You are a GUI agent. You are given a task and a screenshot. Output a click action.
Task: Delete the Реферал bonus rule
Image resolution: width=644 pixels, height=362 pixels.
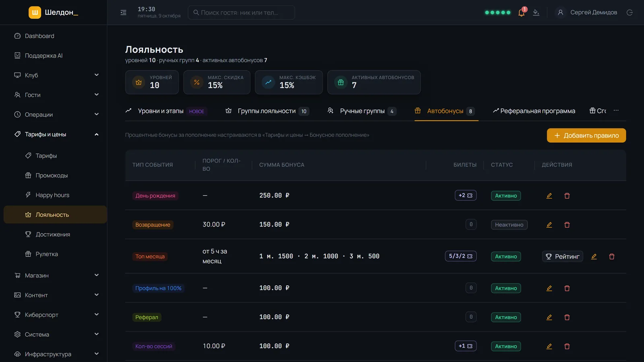pos(567,317)
